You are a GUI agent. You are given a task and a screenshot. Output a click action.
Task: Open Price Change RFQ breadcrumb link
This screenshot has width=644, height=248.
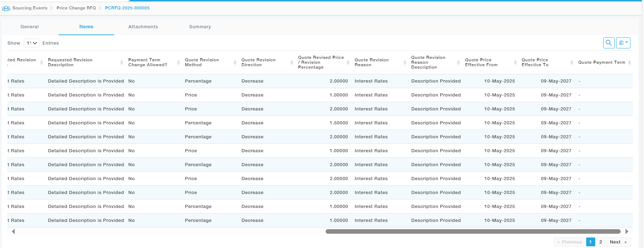pos(76,8)
